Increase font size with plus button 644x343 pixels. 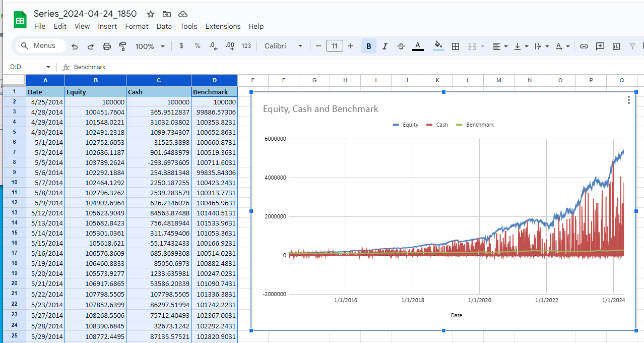tap(350, 46)
